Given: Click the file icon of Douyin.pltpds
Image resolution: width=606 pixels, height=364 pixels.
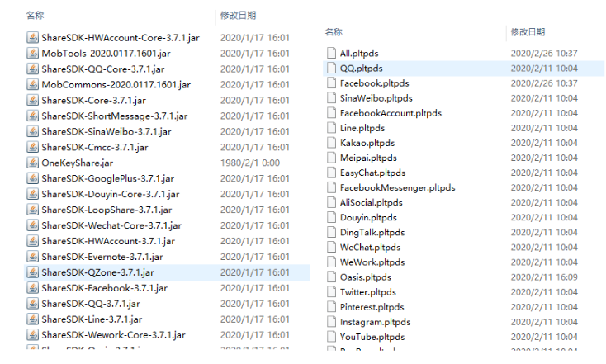Looking at the screenshot, I should (x=331, y=217).
